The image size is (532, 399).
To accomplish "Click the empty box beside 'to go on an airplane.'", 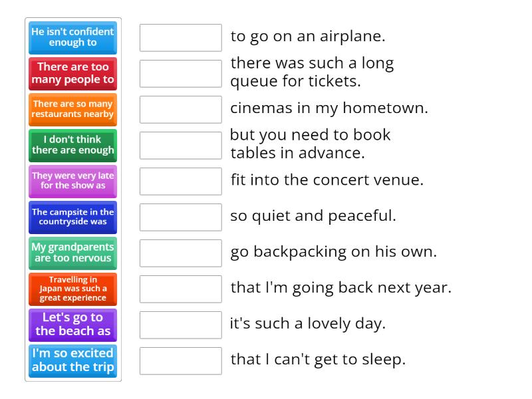I will point(181,38).
